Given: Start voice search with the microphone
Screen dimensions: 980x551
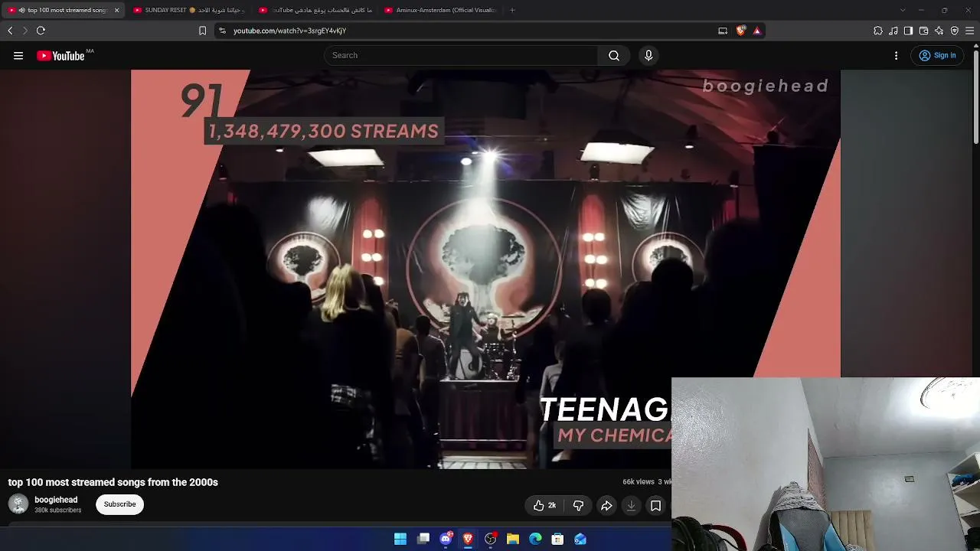Looking at the screenshot, I should [x=648, y=55].
